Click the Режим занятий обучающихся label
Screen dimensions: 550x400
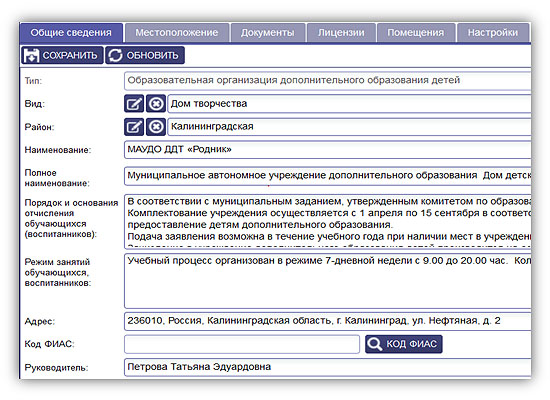click(x=58, y=272)
